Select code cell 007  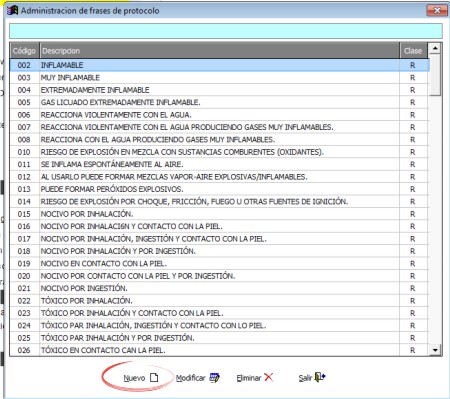point(24,127)
